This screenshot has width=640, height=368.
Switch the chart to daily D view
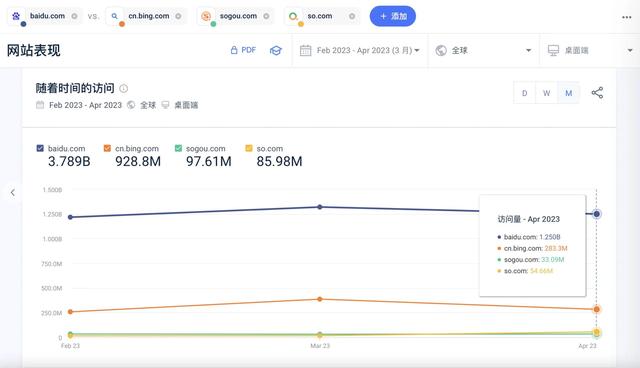click(x=524, y=93)
